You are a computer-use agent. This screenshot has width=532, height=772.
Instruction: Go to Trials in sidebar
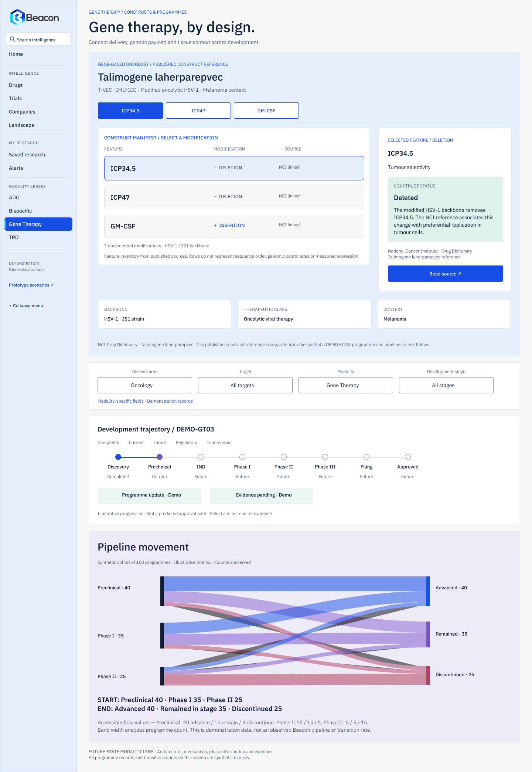15,98
